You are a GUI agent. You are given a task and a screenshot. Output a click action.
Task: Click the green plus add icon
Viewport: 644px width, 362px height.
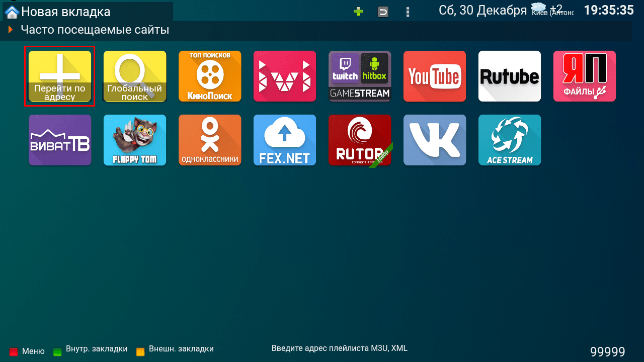(358, 12)
